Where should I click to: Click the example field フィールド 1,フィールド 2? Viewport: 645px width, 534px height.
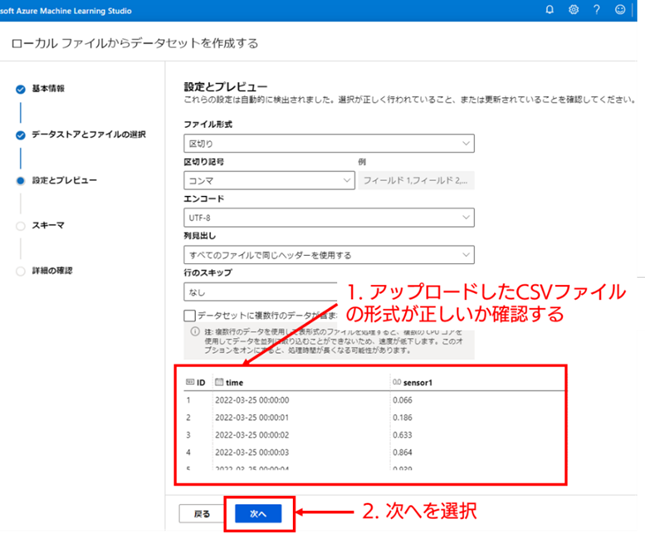tap(416, 180)
